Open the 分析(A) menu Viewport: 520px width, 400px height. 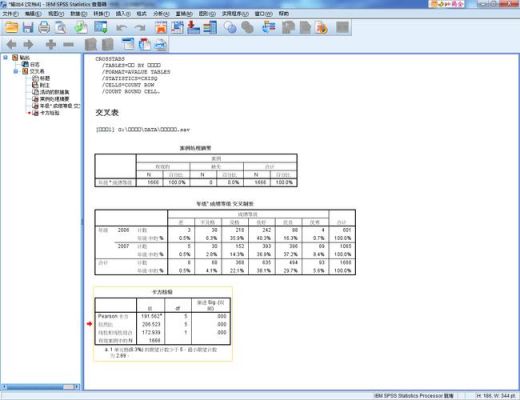tap(161, 14)
